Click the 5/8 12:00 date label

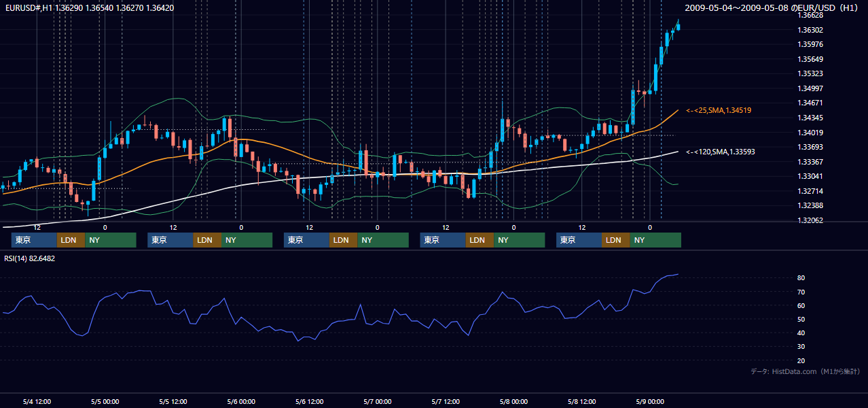click(x=581, y=401)
